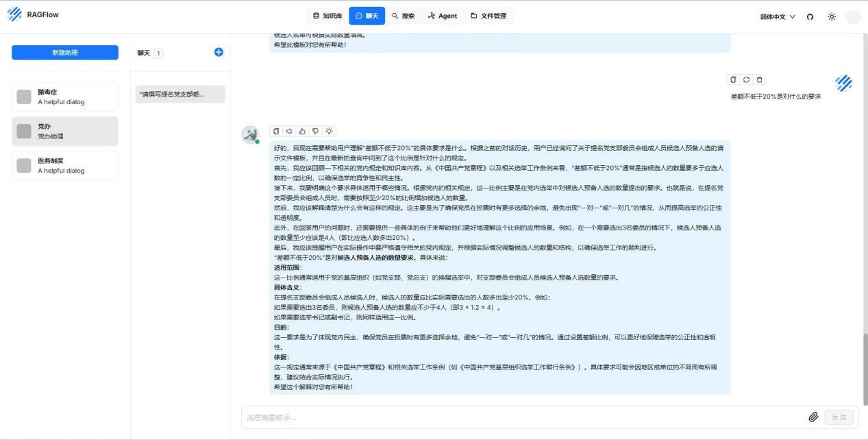Select the 医务制度 assistant
The image size is (868, 440).
(65, 166)
